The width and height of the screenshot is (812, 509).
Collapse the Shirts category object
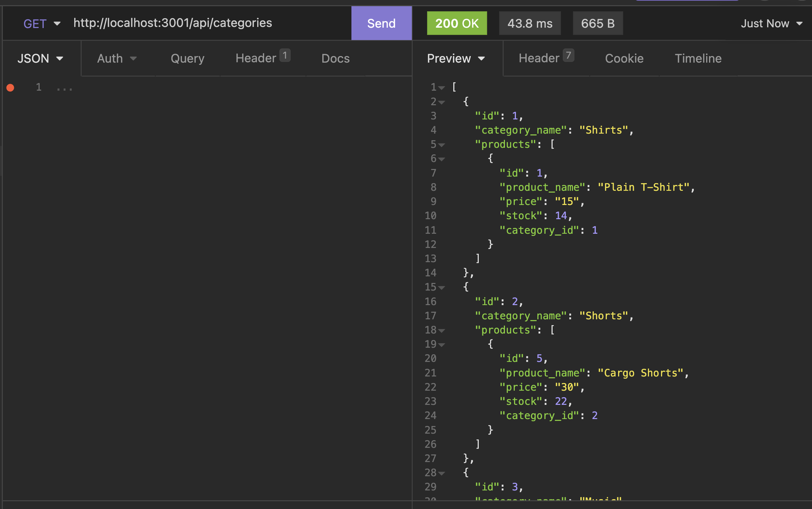[x=441, y=102]
